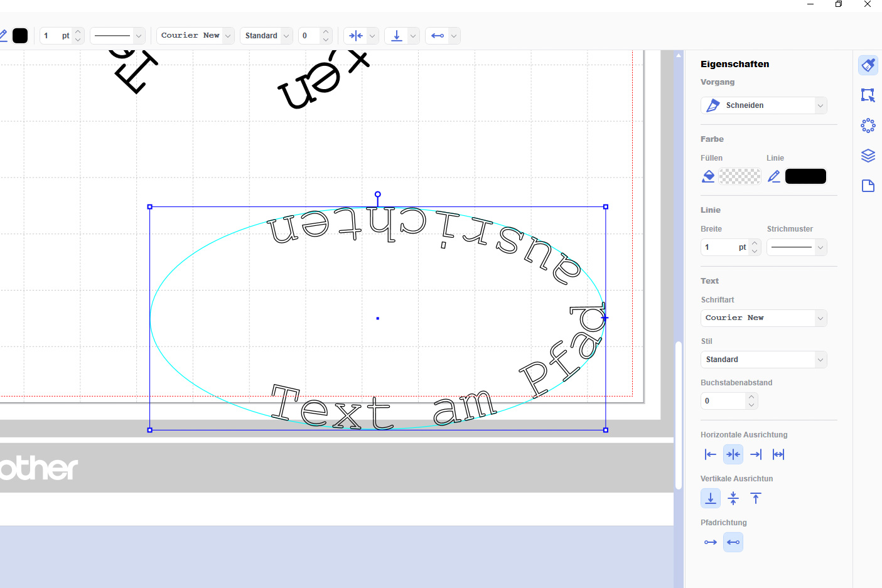Screen dimensions: 882x588
Task: Open the Properties paintbrush panel icon
Action: click(868, 65)
